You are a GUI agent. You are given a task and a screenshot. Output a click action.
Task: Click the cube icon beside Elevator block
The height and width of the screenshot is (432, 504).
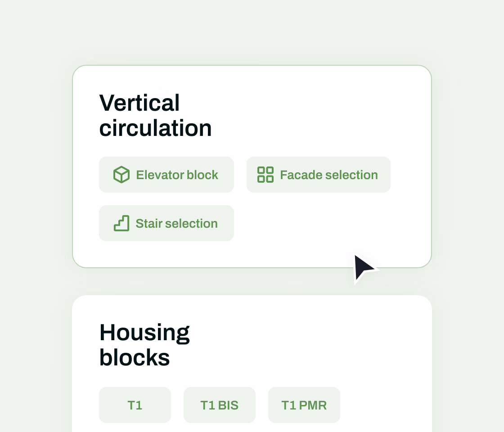click(x=121, y=175)
